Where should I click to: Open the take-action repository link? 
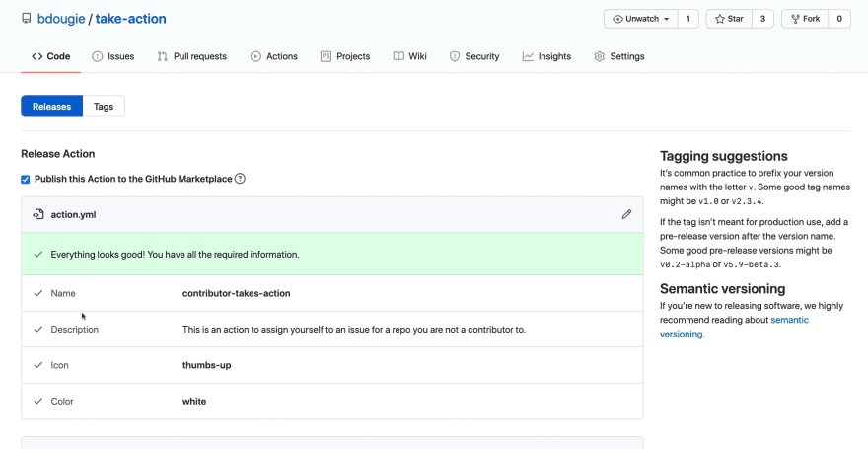130,19
